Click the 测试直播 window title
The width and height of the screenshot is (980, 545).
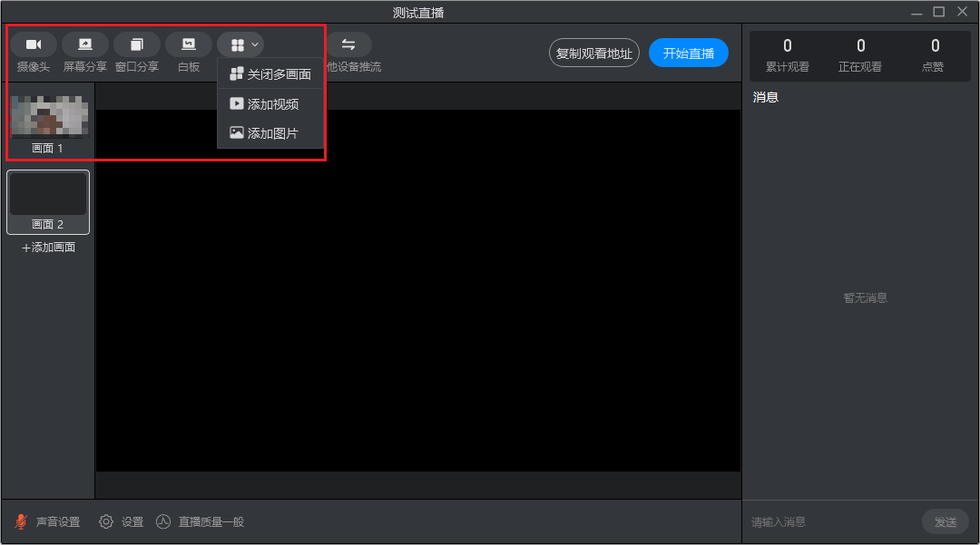click(x=418, y=13)
